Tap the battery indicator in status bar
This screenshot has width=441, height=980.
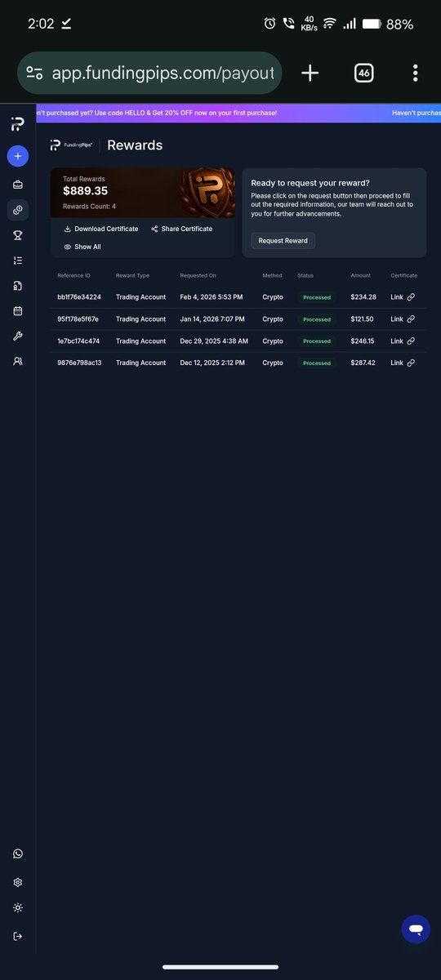point(372,24)
